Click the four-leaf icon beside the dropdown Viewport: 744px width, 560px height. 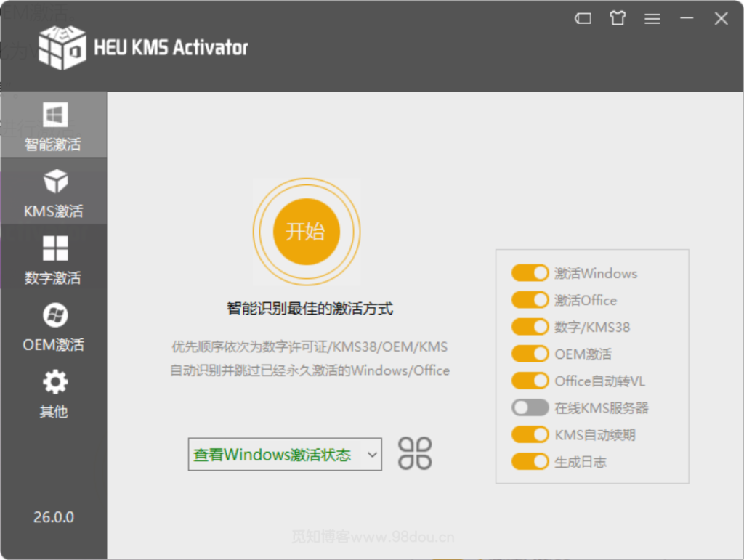tap(414, 453)
